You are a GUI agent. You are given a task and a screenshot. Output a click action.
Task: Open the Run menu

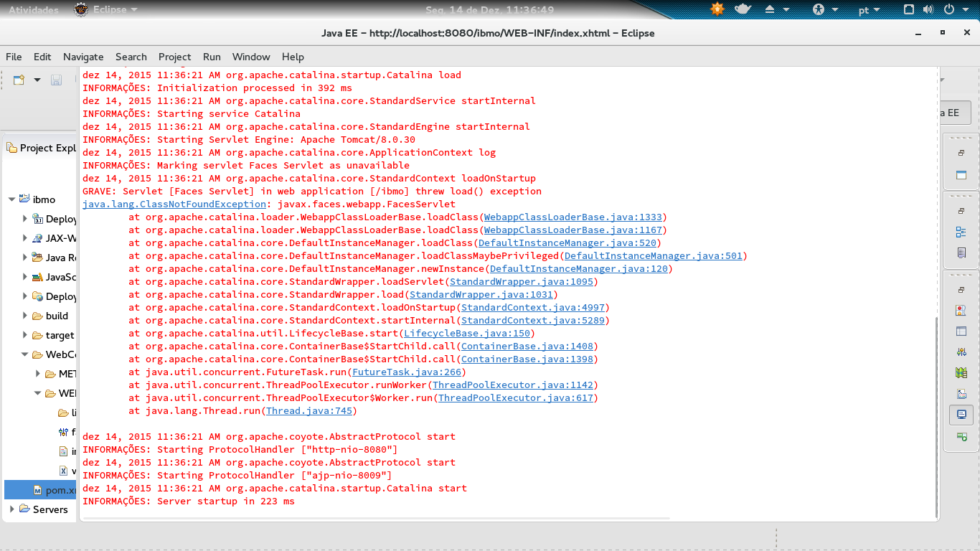pyautogui.click(x=212, y=57)
